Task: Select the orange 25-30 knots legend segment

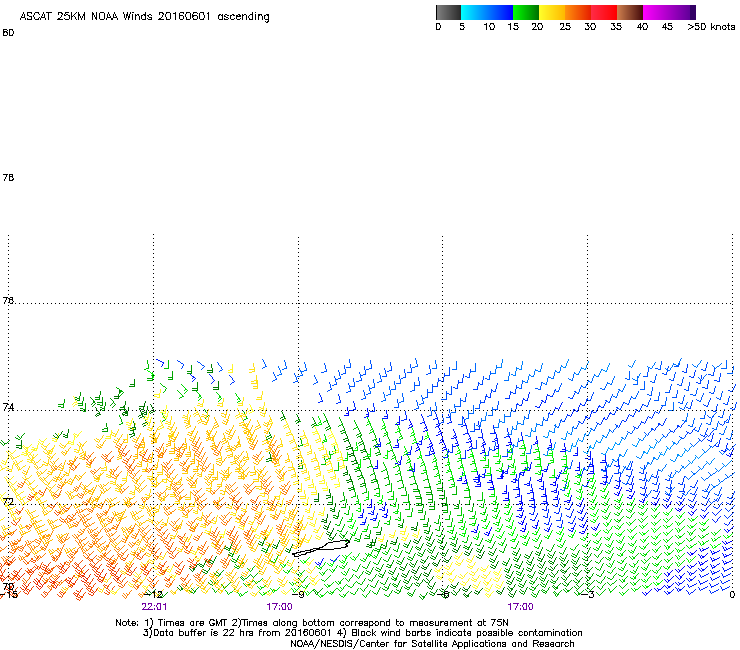Action: pyautogui.click(x=578, y=12)
